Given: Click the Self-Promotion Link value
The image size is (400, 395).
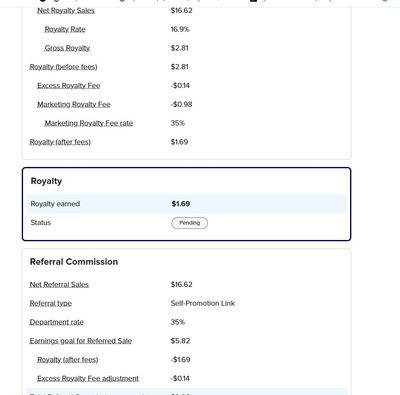Looking at the screenshot, I should (203, 303).
